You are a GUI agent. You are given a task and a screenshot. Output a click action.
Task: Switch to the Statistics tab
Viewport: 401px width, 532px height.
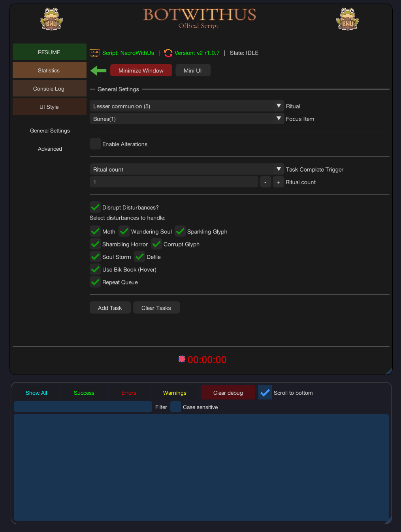pyautogui.click(x=49, y=70)
